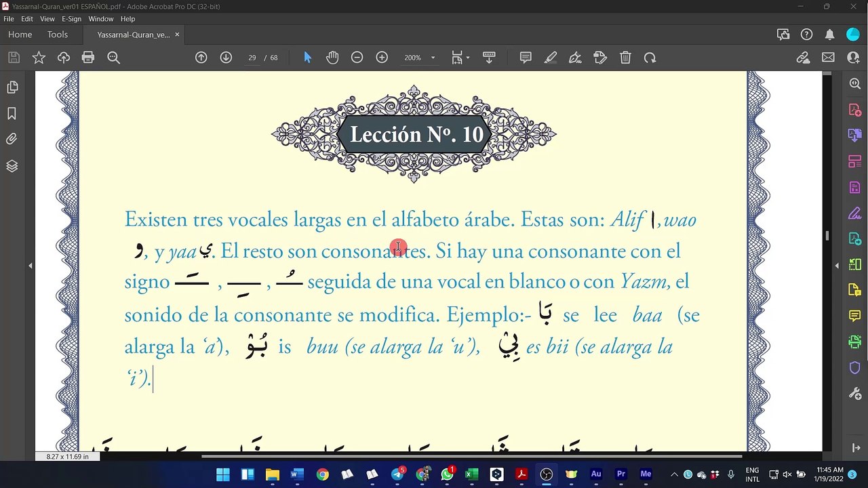Open the Fill & Sign pen tool
The image size is (868, 488).
pyautogui.click(x=575, y=58)
